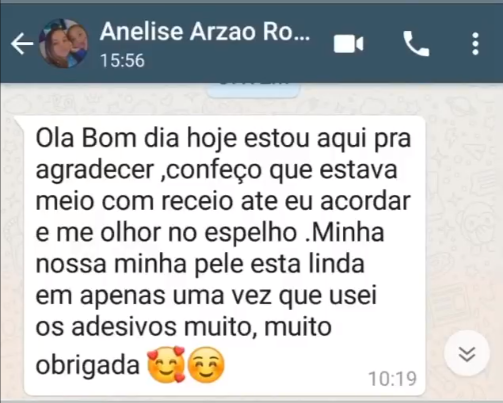Tap the 15:56 last seen status

[122, 61]
